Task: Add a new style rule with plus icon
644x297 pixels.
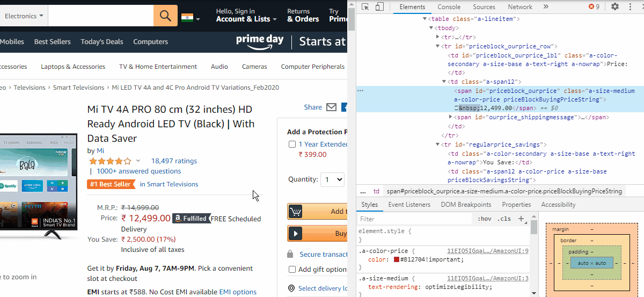Action: pyautogui.click(x=521, y=219)
